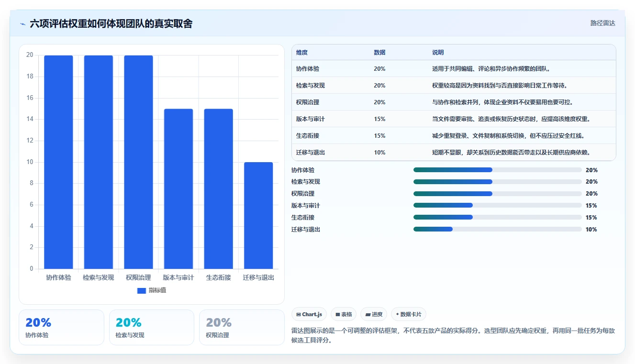Viewport: 635px width, 364px height.
Task: Toggle the 指标值 legend under the chart
Action: [151, 290]
